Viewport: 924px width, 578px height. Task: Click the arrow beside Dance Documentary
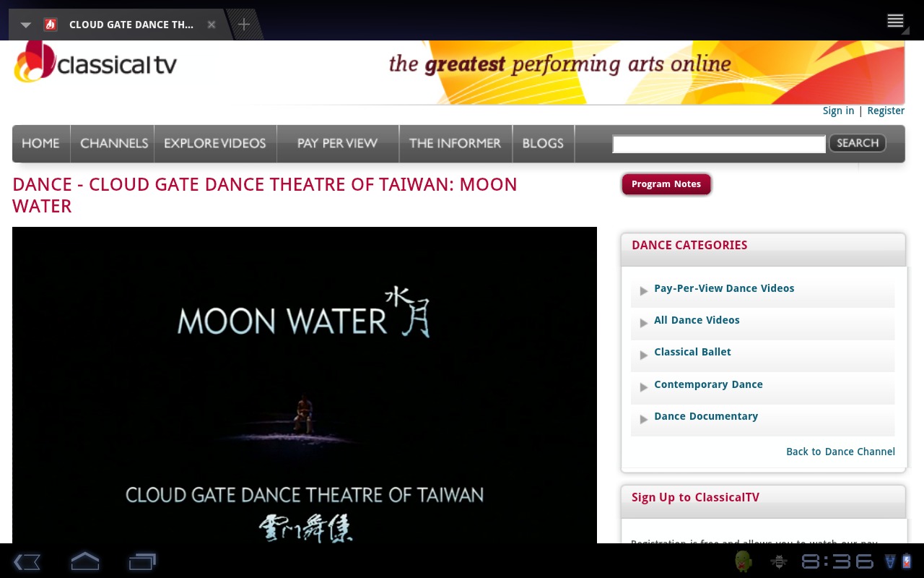click(644, 419)
